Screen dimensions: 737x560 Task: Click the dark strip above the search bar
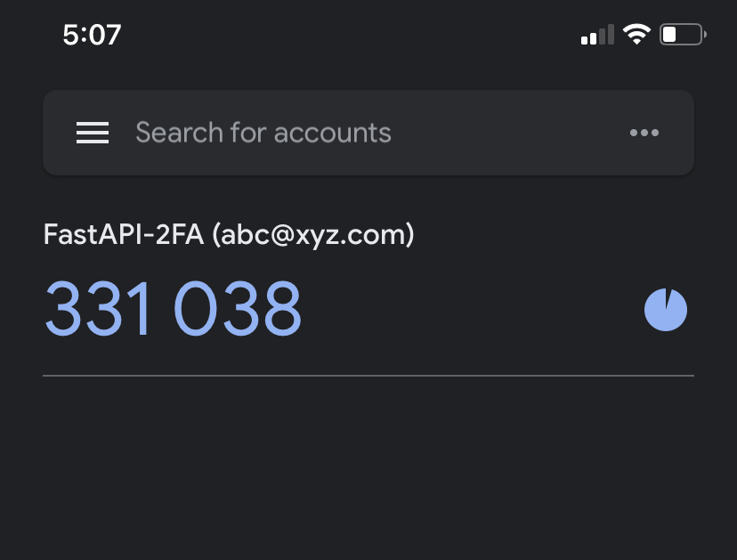click(368, 75)
